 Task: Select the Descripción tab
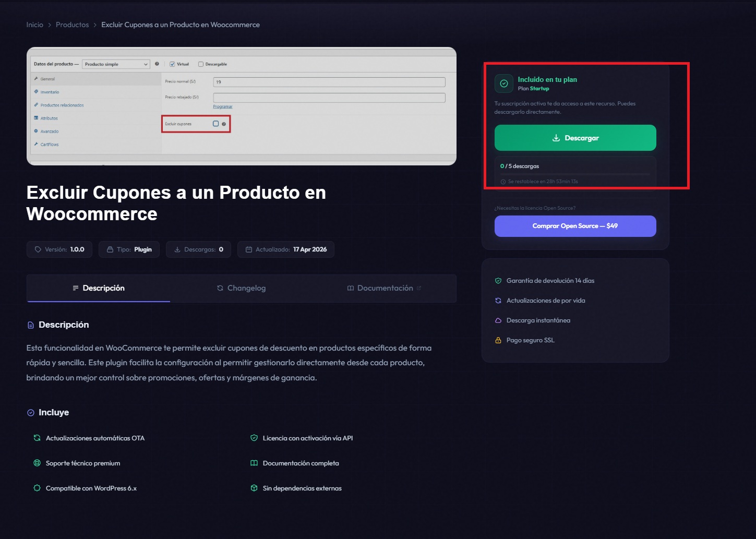pos(99,288)
